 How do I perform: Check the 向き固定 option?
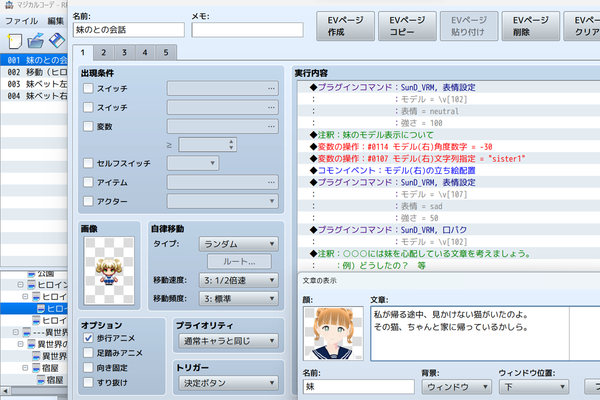pos(88,367)
